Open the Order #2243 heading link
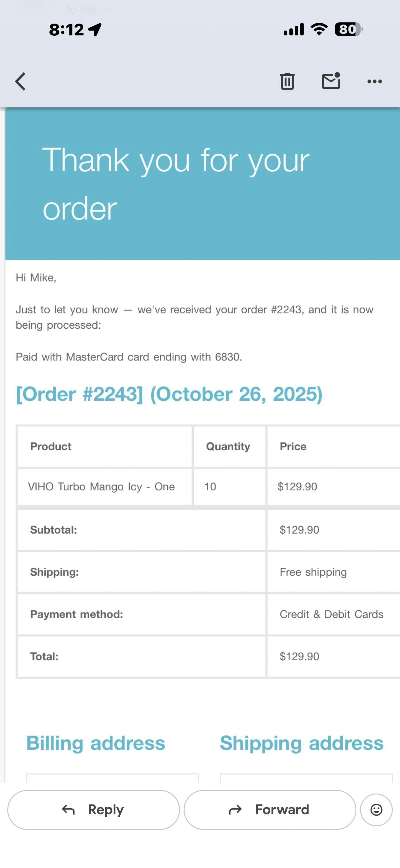The width and height of the screenshot is (400, 868). (x=169, y=394)
